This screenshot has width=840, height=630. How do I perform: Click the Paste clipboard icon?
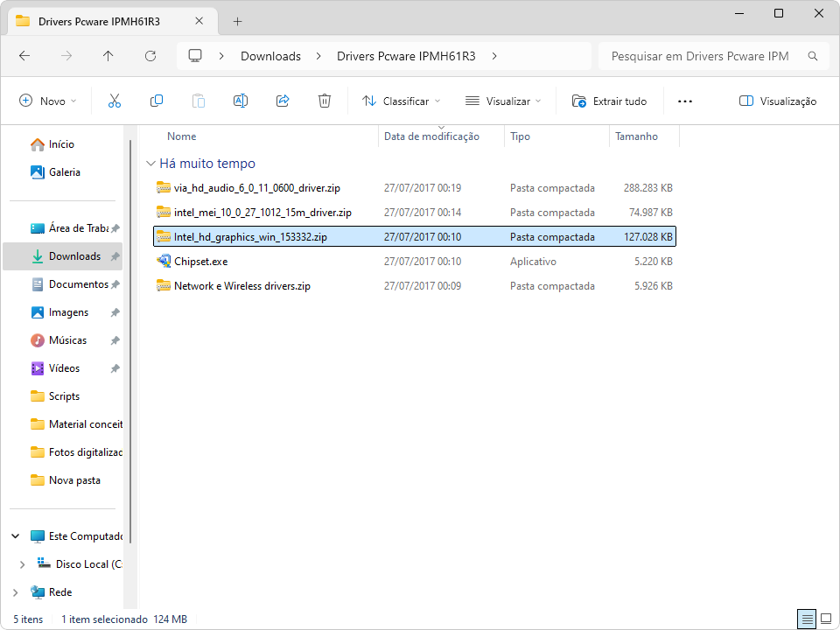(x=199, y=101)
